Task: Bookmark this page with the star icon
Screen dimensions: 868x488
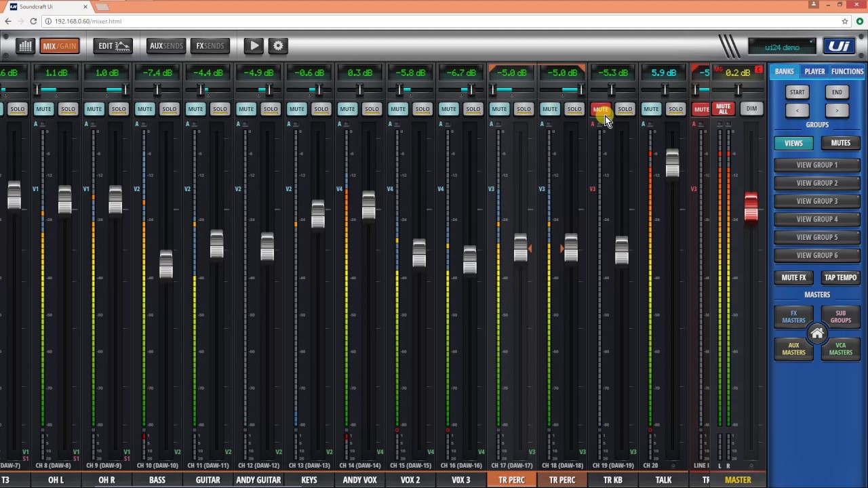Action: click(845, 21)
